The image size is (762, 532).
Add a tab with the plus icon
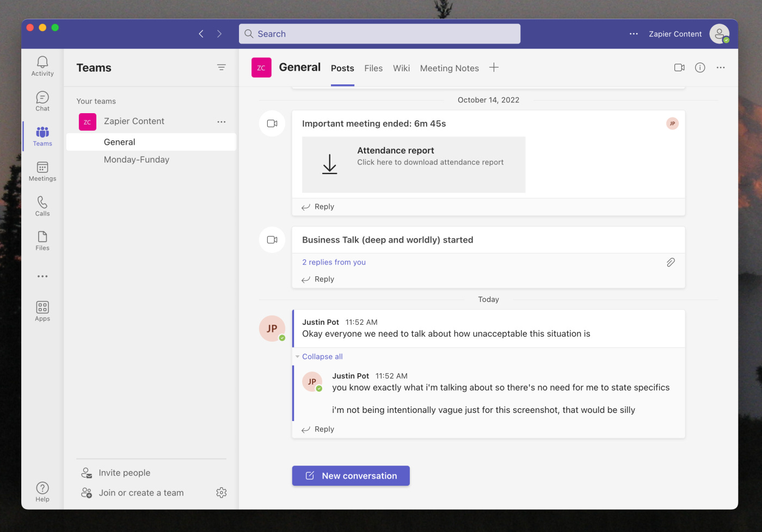tap(494, 67)
